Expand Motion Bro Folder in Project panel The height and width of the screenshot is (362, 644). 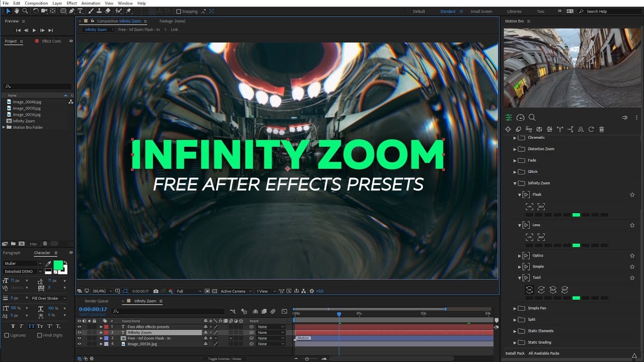click(4, 128)
